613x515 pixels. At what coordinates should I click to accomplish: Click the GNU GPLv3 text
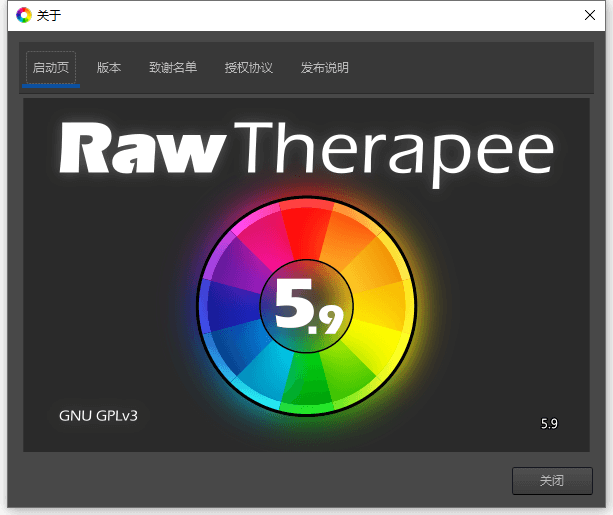pos(98,416)
